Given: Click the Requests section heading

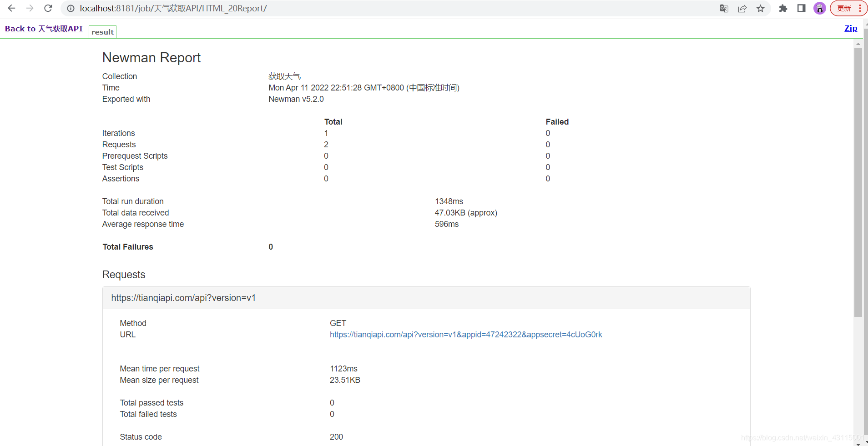Looking at the screenshot, I should 124,275.
